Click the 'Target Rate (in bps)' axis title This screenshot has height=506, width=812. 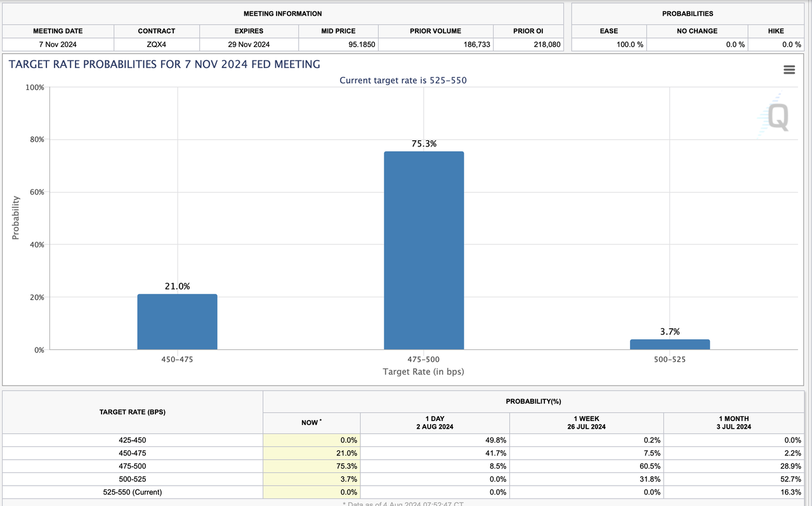point(424,372)
